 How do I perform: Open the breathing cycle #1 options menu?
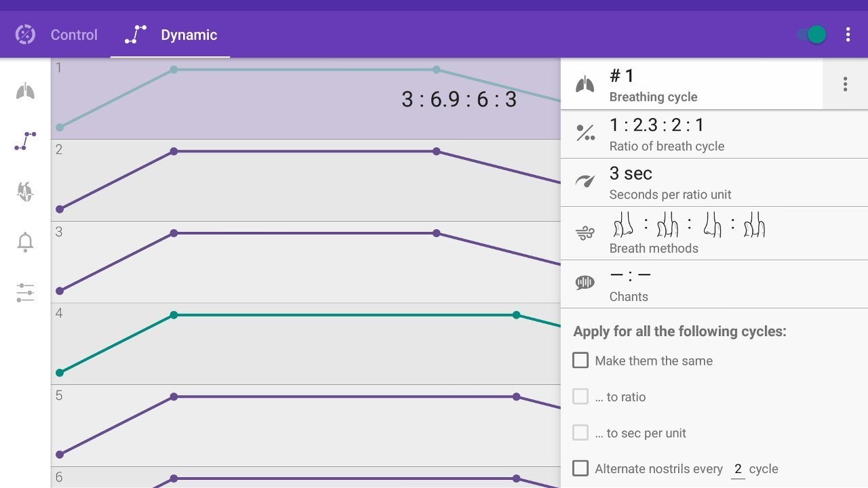pos(845,84)
